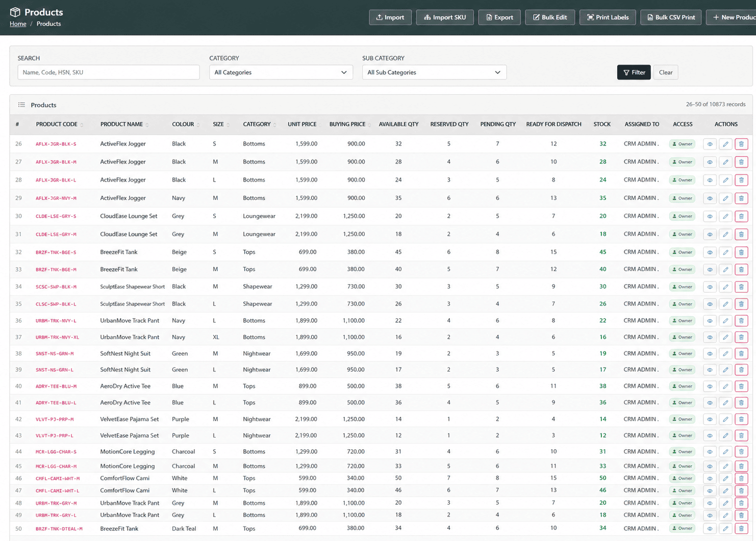Click Available Qty column header
Viewport: 756px width, 541px height.
coord(398,124)
